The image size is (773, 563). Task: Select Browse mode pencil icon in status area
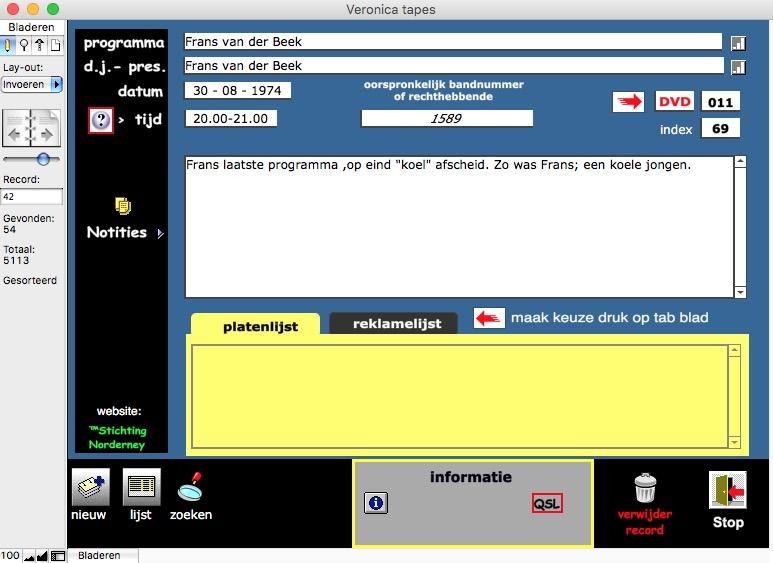pyautogui.click(x=8, y=45)
